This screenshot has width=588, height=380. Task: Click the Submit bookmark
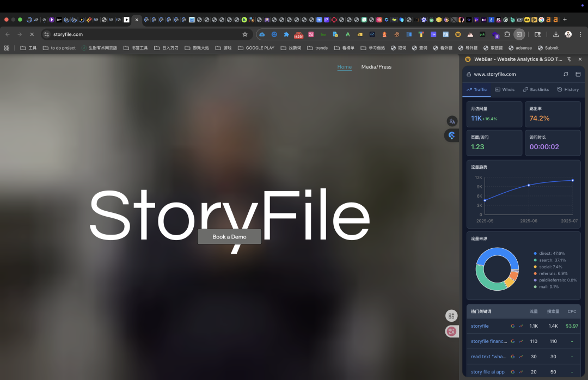pyautogui.click(x=548, y=48)
